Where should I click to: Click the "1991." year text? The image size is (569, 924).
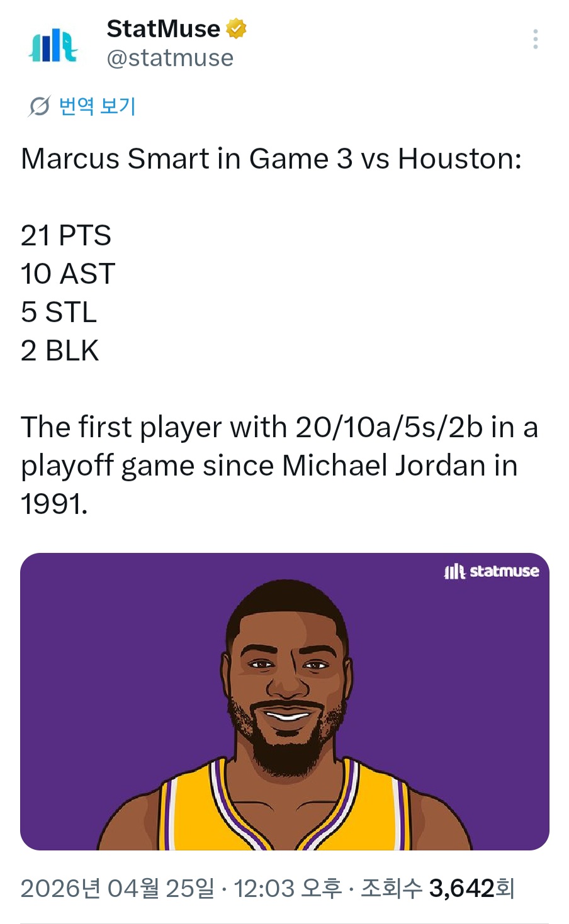click(x=54, y=504)
